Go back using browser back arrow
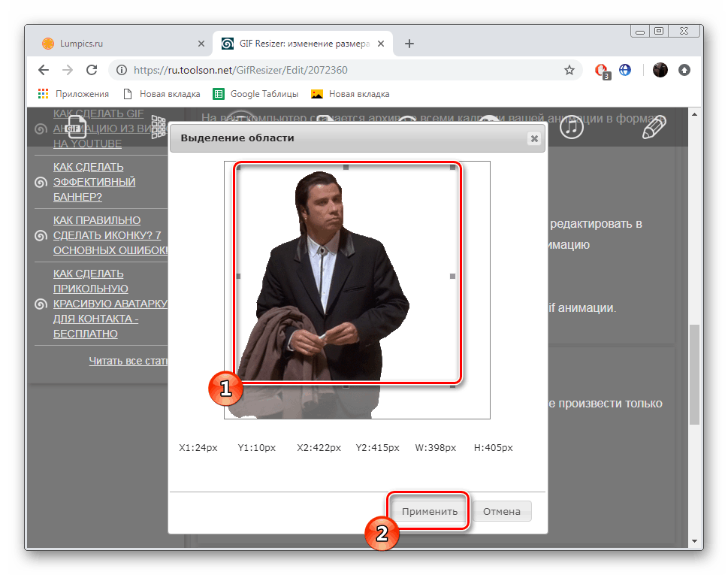 click(x=44, y=70)
